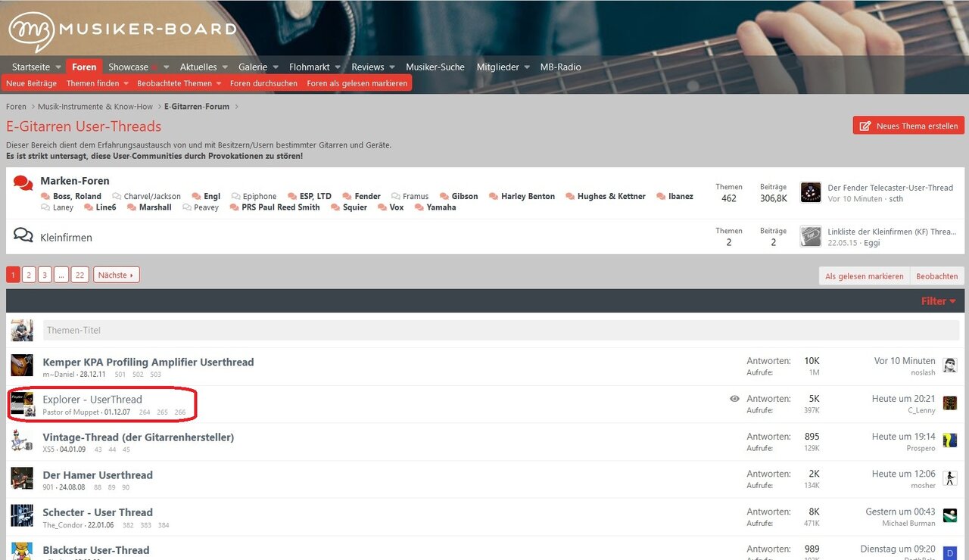This screenshot has width=969, height=560.
Task: Open the PRS Paul Reed Smith sub-forum
Action: (281, 207)
